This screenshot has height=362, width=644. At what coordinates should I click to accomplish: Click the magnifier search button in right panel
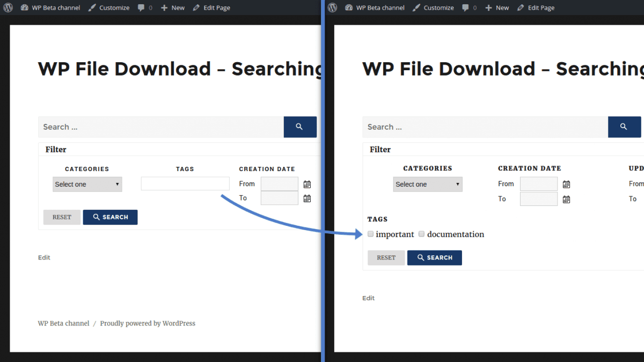click(624, 127)
